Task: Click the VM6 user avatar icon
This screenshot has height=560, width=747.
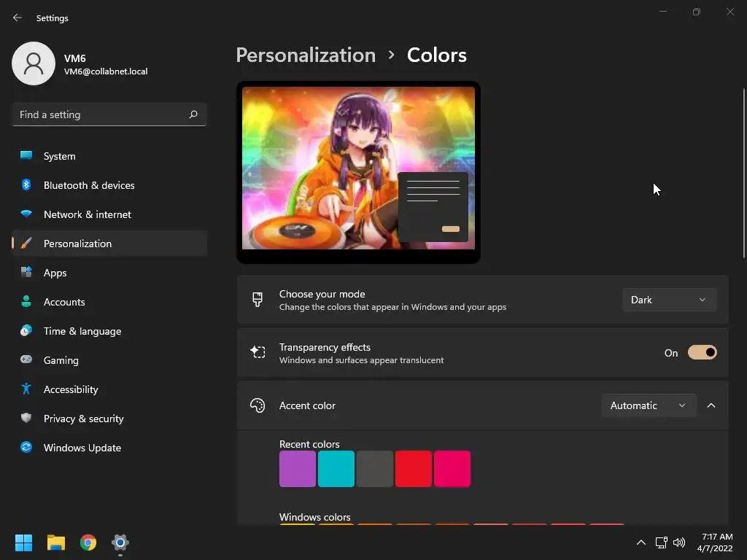Action: (34, 63)
